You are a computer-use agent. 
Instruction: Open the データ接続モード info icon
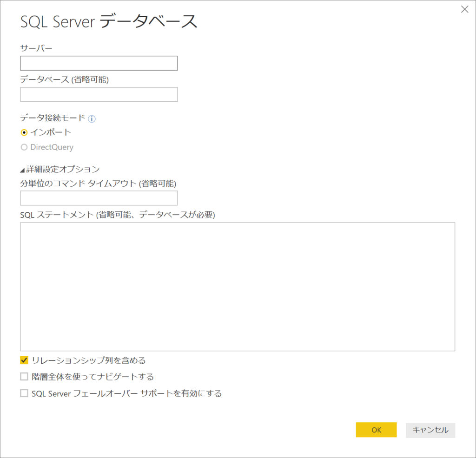(x=92, y=118)
